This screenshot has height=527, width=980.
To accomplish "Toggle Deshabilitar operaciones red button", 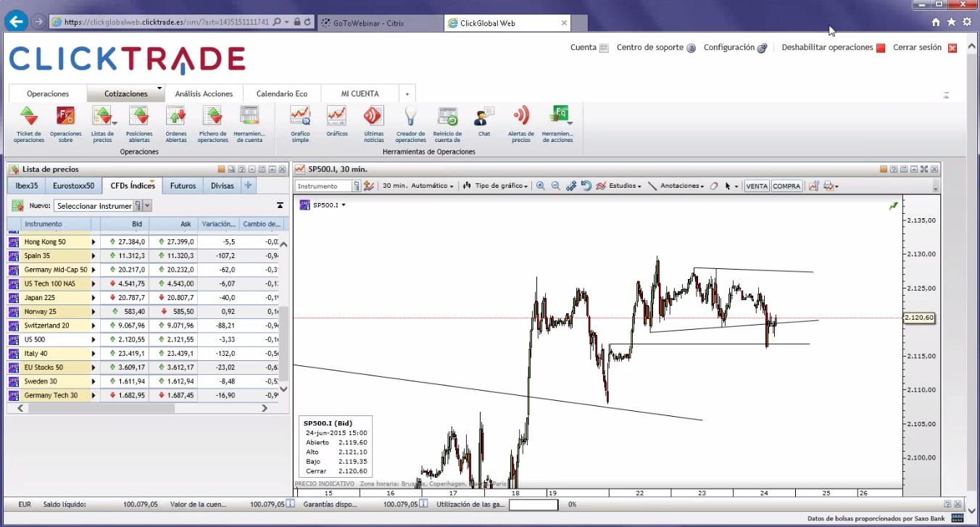I will (881, 48).
